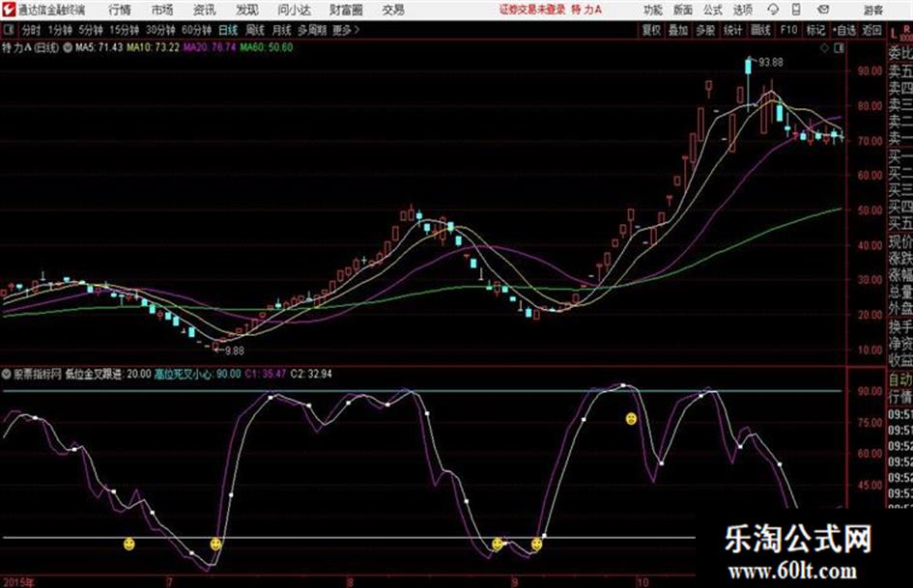Open the 功能 menu
The height and width of the screenshot is (588, 913).
click(x=653, y=10)
